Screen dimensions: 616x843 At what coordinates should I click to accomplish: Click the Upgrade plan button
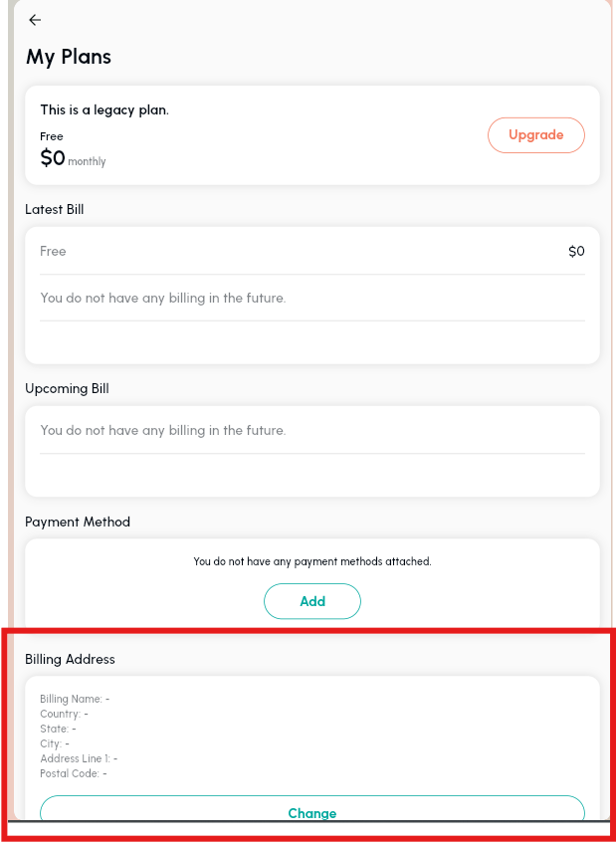(535, 135)
